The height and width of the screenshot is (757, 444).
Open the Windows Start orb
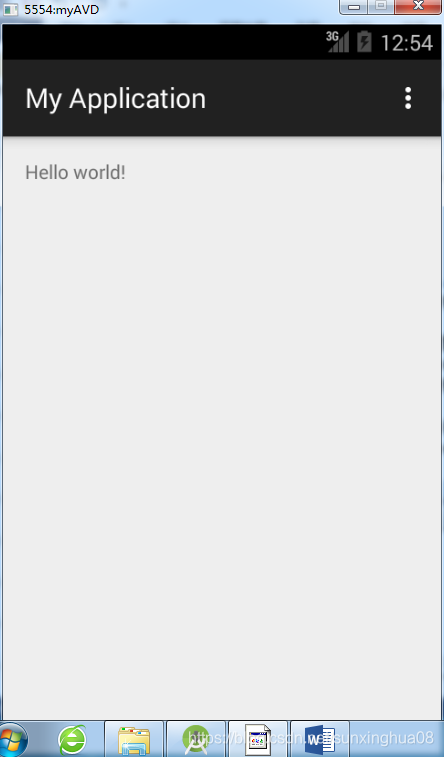point(13,740)
